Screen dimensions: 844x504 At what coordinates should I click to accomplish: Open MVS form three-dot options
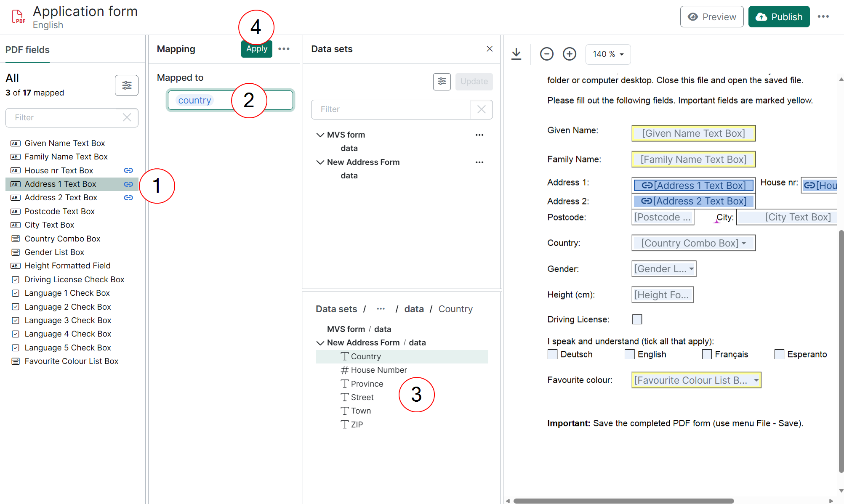[479, 135]
